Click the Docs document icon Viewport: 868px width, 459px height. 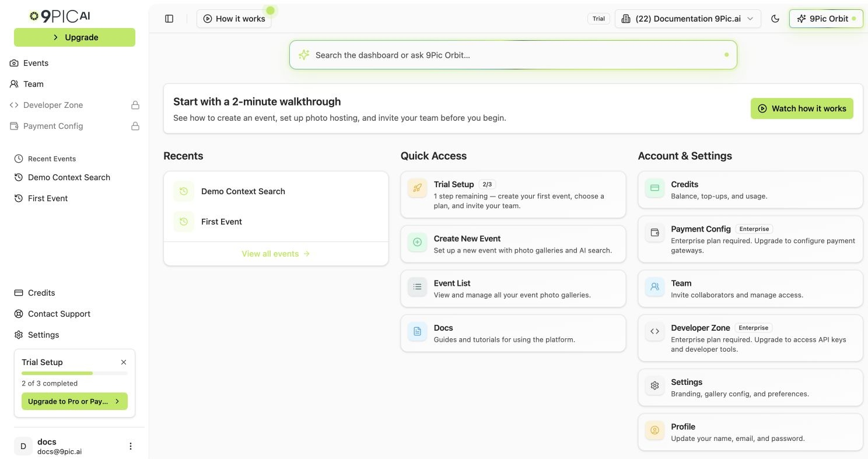click(417, 331)
